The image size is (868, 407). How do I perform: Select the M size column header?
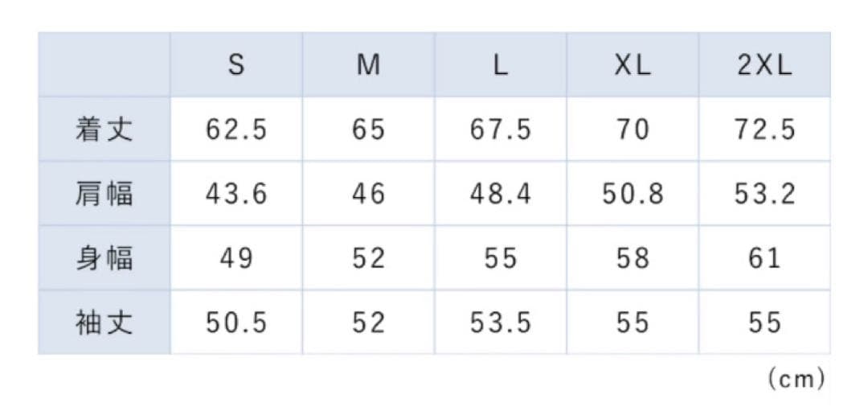point(368,65)
